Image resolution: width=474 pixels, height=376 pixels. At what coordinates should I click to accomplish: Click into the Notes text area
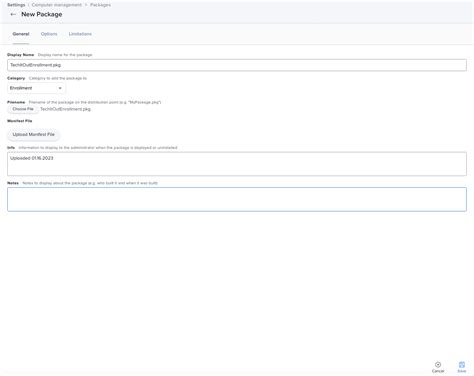point(237,199)
